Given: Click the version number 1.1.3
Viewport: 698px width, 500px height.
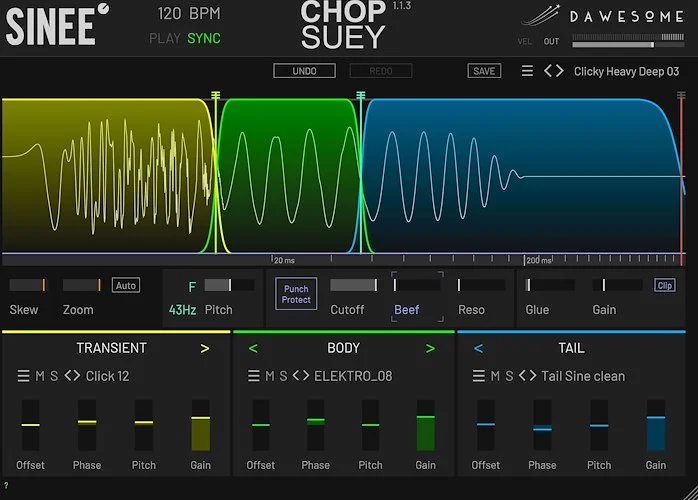Looking at the screenshot, I should coord(402,6).
